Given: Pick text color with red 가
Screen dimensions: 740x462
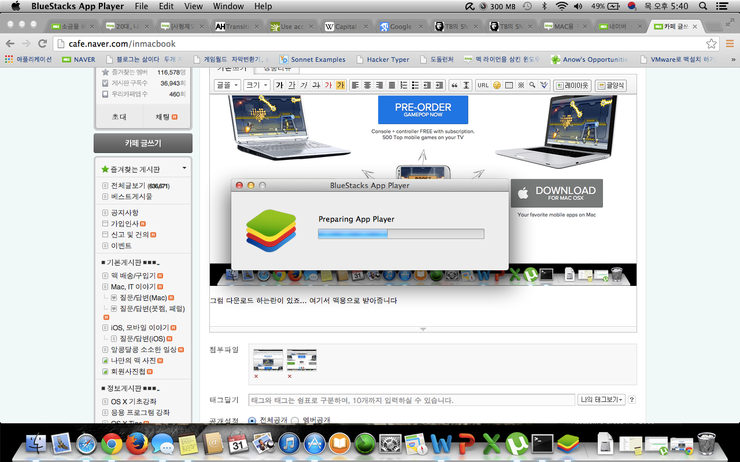Looking at the screenshot, I should coord(328,85).
